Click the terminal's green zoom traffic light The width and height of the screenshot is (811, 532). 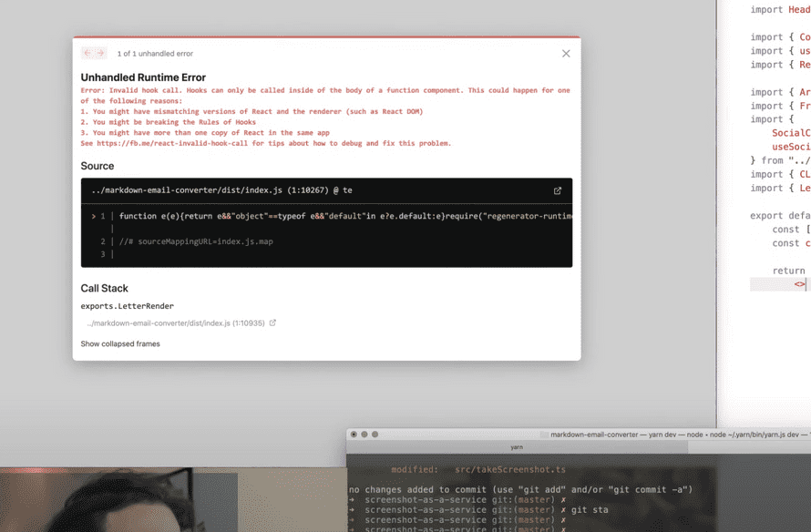click(x=373, y=435)
